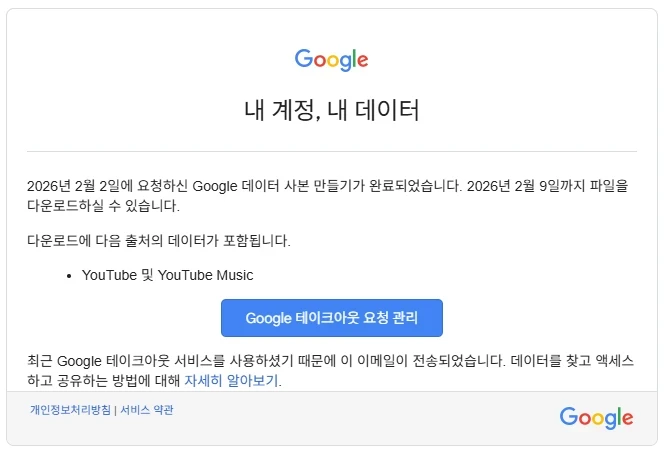Open the 자세히 알아보기 link
The width and height of the screenshot is (665, 455).
click(x=231, y=381)
